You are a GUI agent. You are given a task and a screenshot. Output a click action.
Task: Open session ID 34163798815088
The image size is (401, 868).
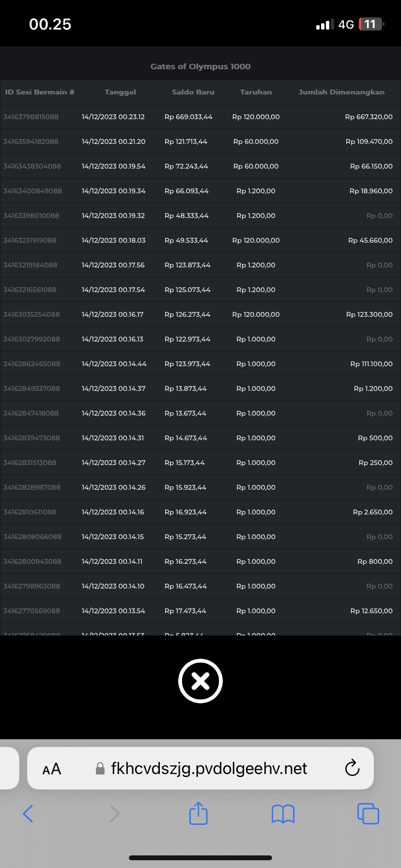(x=31, y=117)
